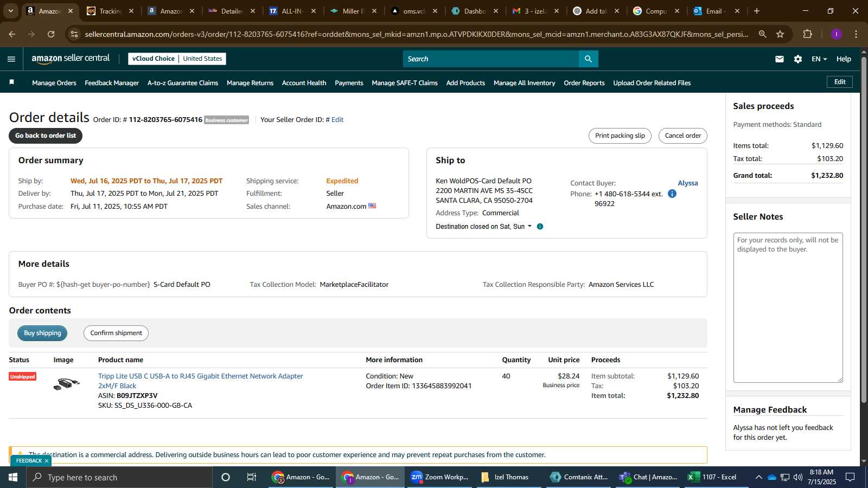Open the Chrome profile avatar

pos(836,34)
